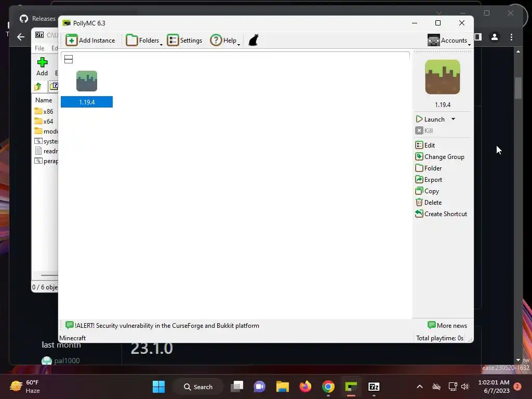The height and width of the screenshot is (399, 532).
Task: Open the Accounts dropdown
Action: (449, 41)
